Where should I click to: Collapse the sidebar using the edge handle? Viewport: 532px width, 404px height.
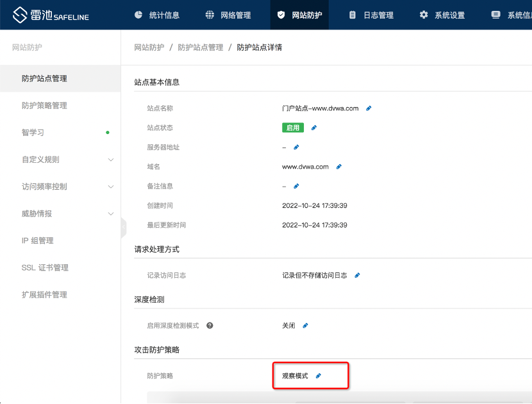123,227
